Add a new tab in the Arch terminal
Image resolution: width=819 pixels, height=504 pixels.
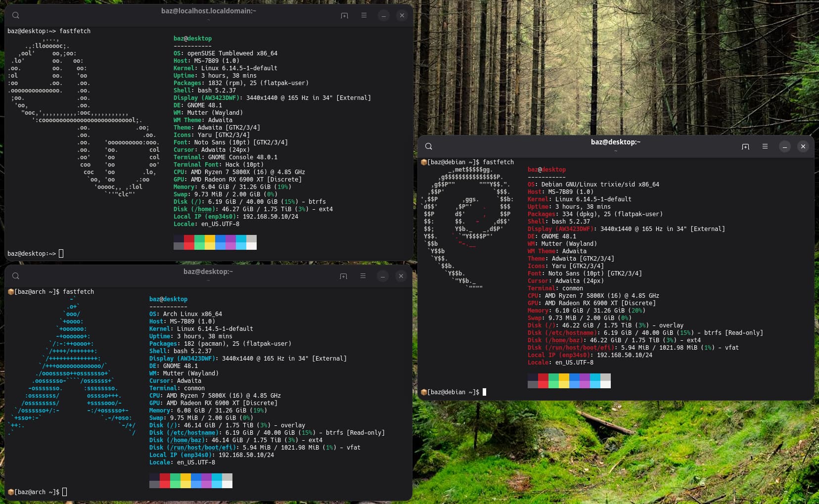343,276
